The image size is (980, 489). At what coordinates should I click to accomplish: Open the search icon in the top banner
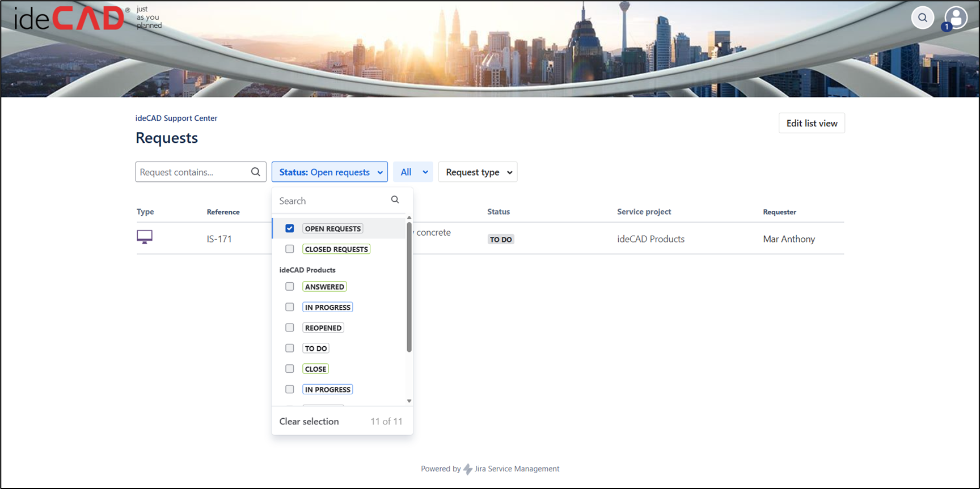coord(923,18)
